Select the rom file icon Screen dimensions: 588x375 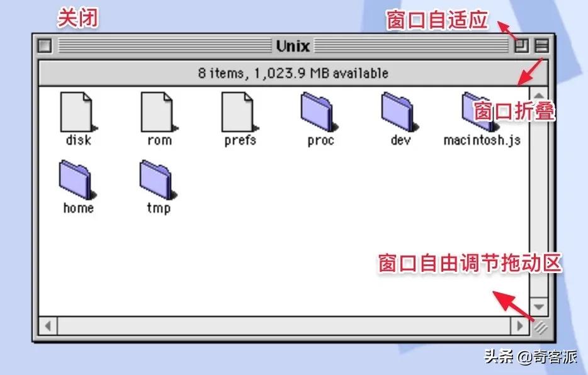[x=157, y=110]
